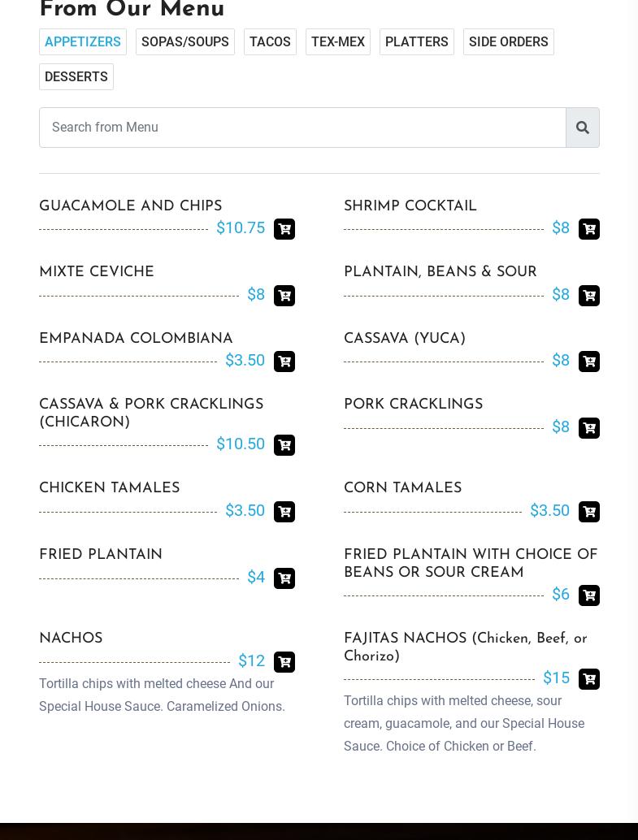
Task: Open the Tacos menu tab
Action: coord(270,42)
